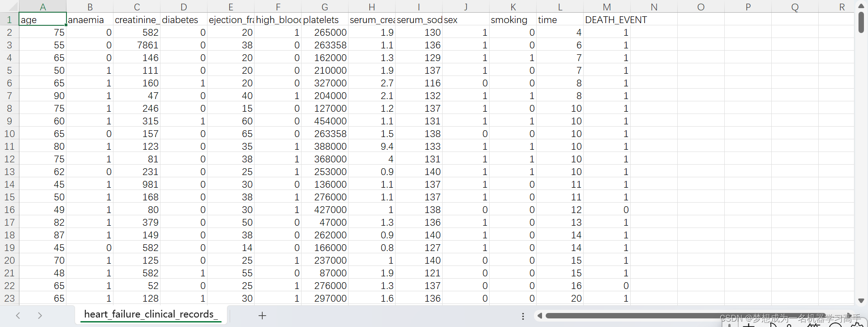Go to next sheet arrow
This screenshot has width=868, height=327.
pyautogui.click(x=40, y=316)
